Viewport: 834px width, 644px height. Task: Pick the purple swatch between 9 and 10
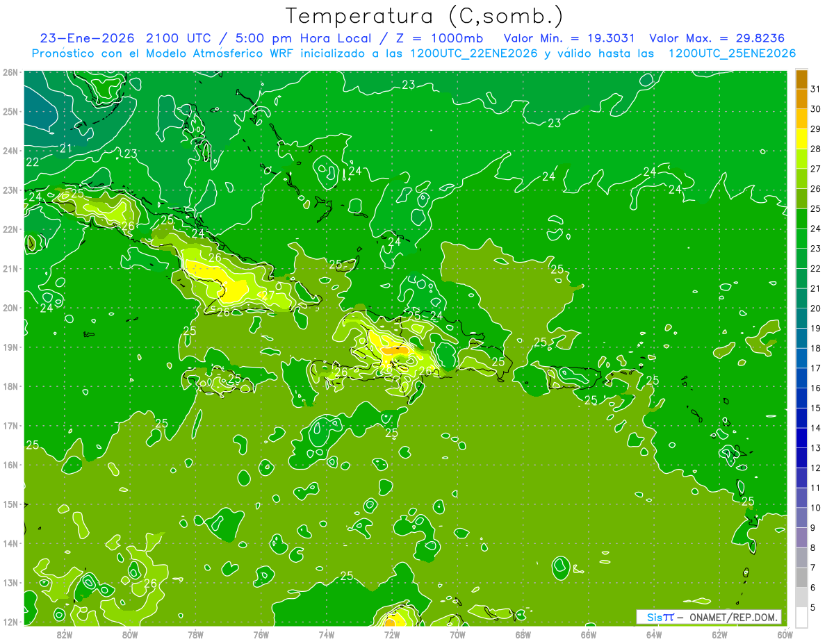(801, 518)
